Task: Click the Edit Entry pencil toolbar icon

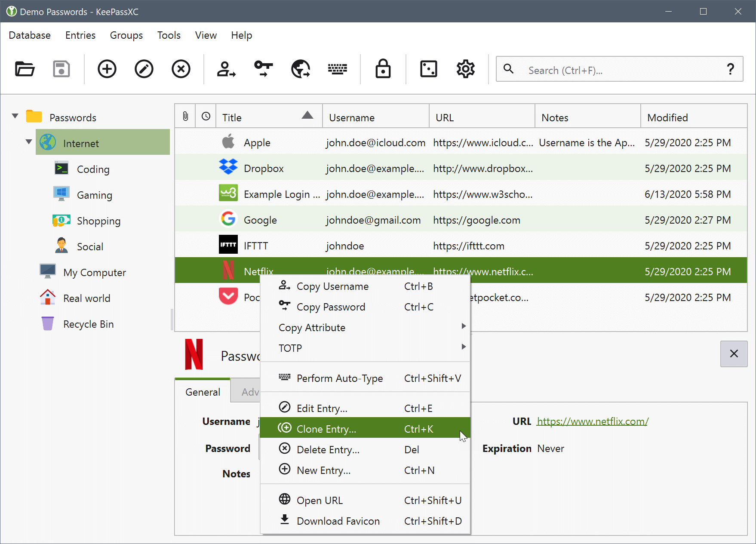Action: point(144,69)
